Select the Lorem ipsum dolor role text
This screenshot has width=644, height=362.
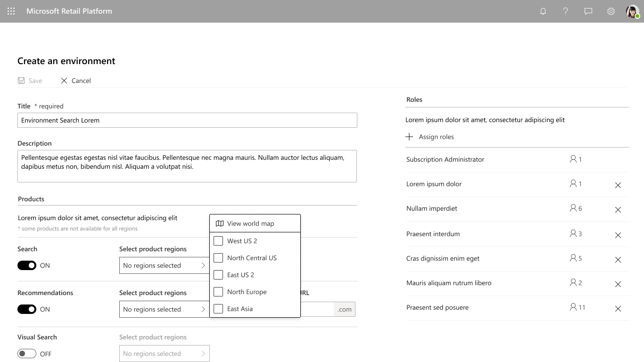[x=434, y=184]
